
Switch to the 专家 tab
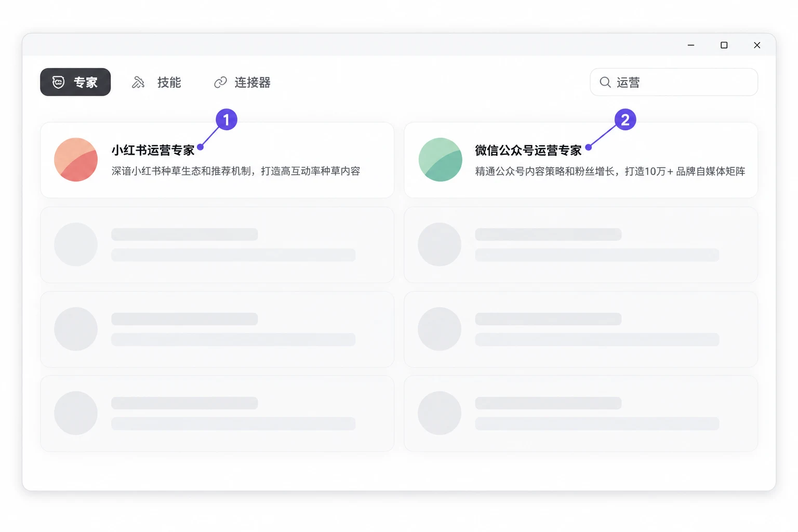pos(75,82)
